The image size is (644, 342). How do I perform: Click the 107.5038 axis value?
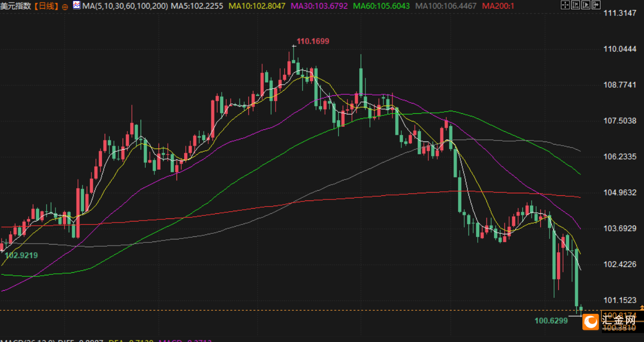[x=621, y=120]
